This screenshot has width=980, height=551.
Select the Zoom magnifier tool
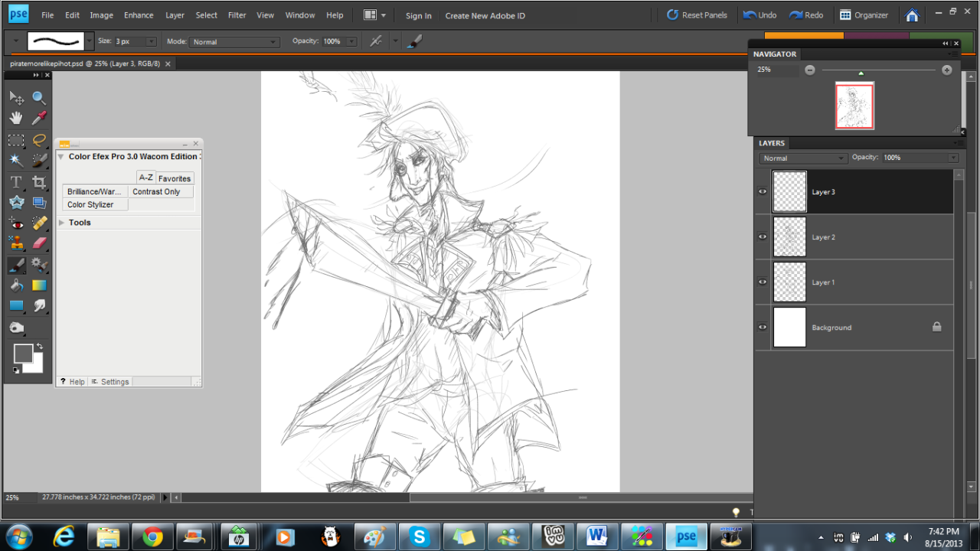(x=39, y=98)
